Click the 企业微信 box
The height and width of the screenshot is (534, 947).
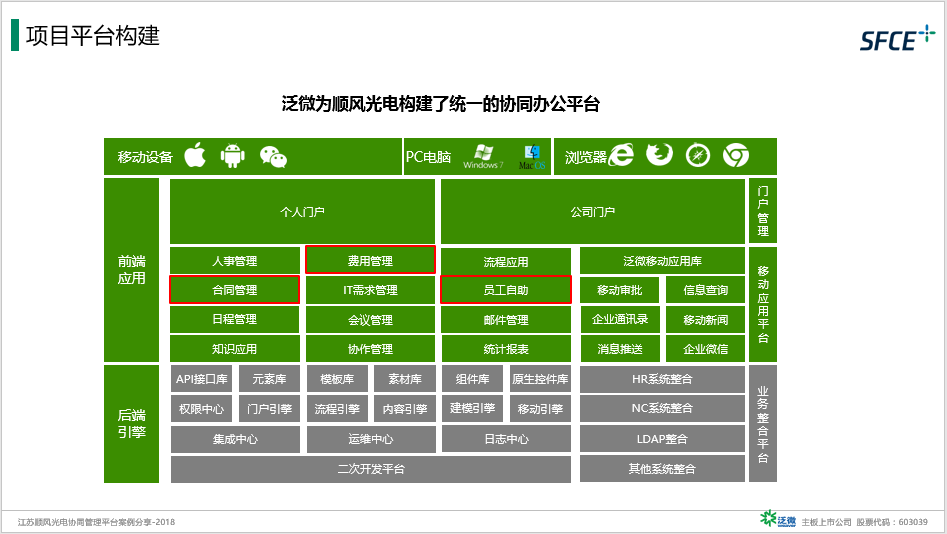tap(705, 349)
